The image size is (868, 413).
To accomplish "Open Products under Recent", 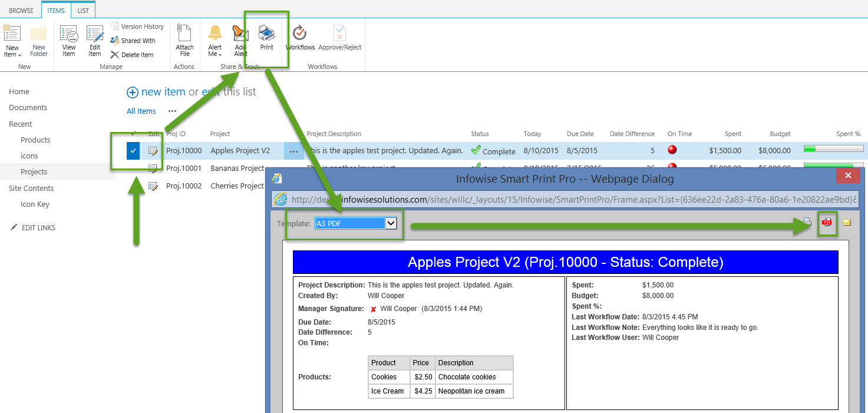I will click(x=35, y=140).
